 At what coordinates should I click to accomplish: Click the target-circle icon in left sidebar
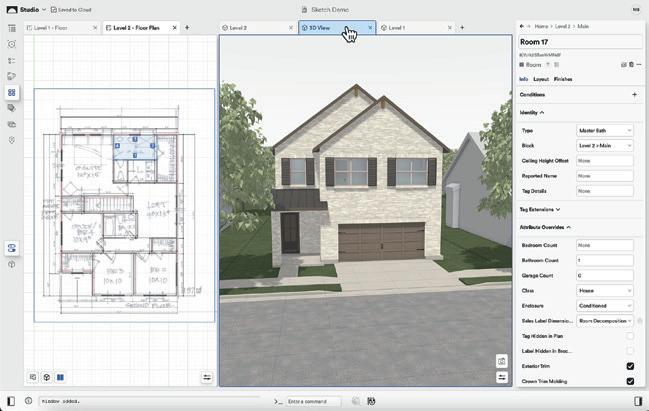(x=12, y=44)
